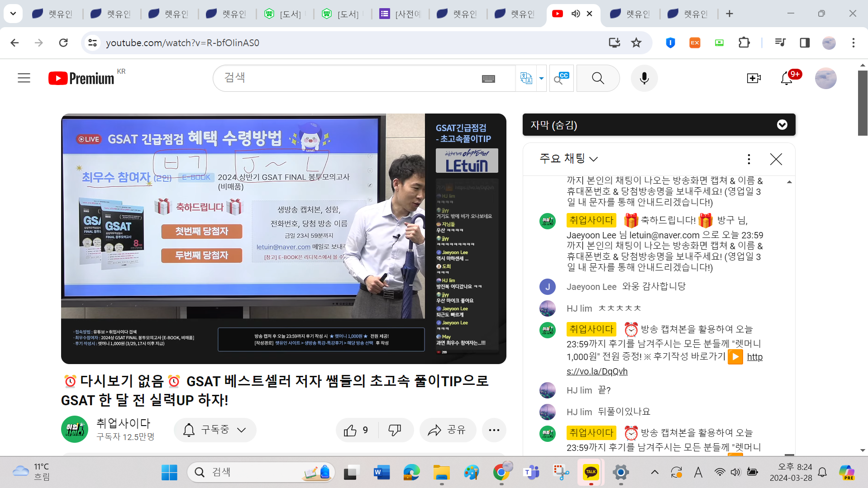Go forward in browser history
868x488 pixels.
click(39, 43)
